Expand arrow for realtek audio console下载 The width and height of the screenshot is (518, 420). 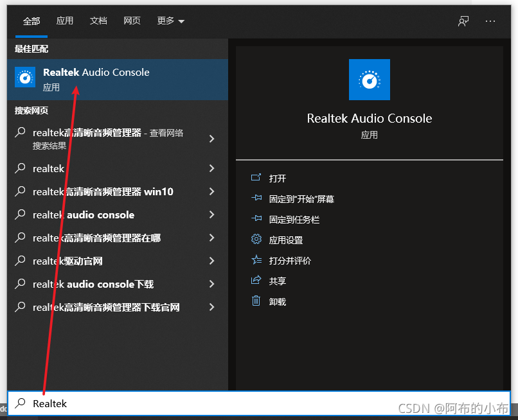pyautogui.click(x=211, y=284)
